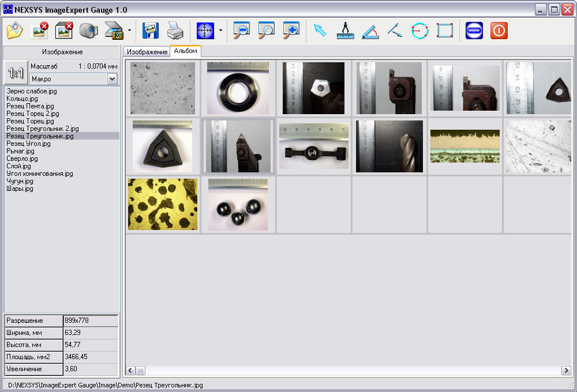
Task: Select the circle measurement tool
Action: (420, 31)
